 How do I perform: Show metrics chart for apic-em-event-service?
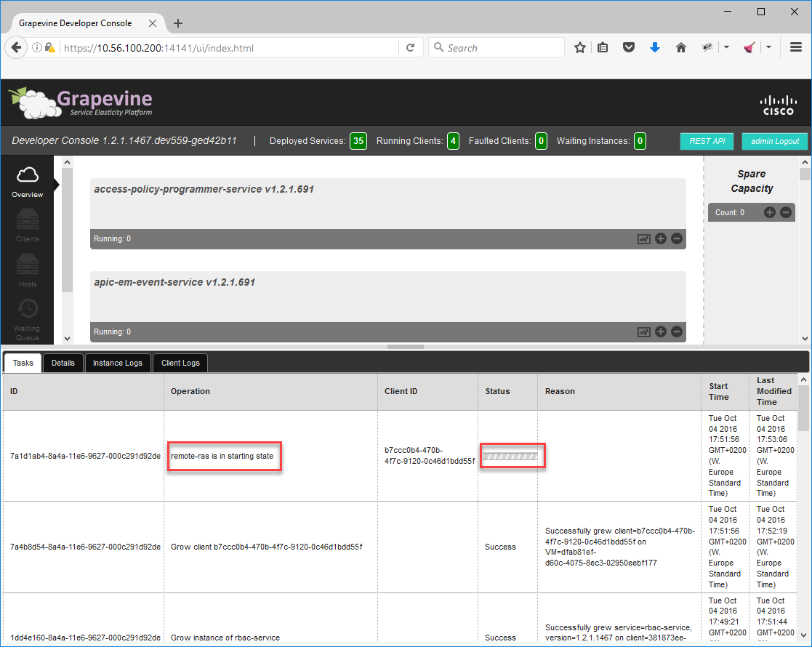(x=643, y=332)
